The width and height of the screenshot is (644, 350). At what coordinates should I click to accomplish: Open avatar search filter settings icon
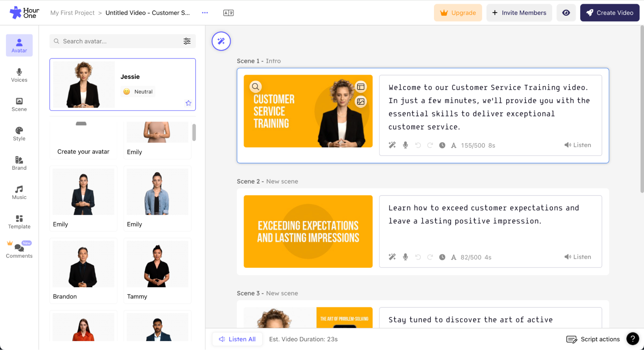[187, 41]
